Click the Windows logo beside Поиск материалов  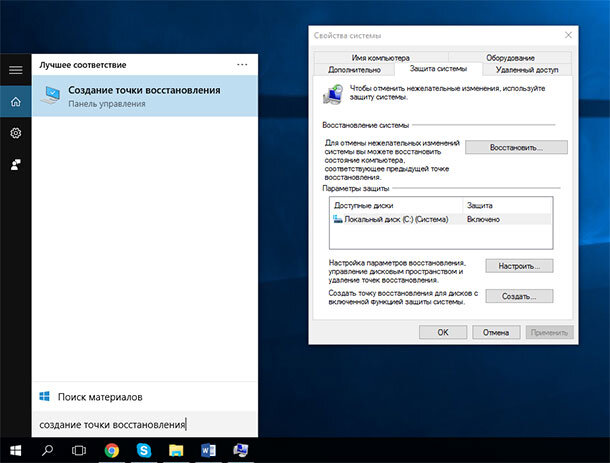(x=44, y=396)
